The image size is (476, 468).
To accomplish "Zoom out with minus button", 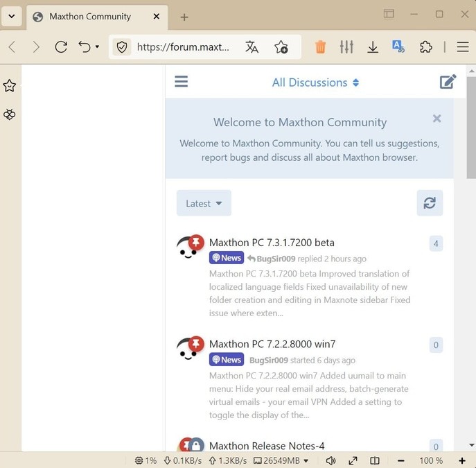I will click(x=400, y=460).
